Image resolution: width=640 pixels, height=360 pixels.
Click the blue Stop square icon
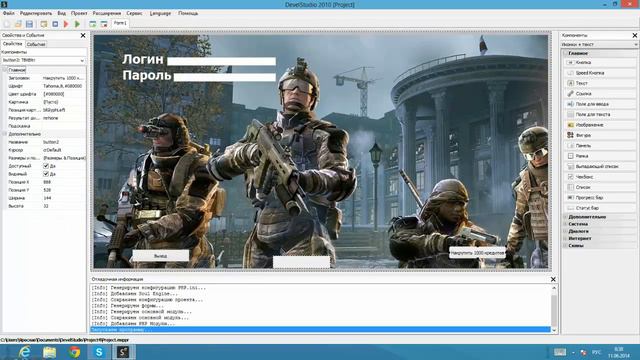click(55, 24)
